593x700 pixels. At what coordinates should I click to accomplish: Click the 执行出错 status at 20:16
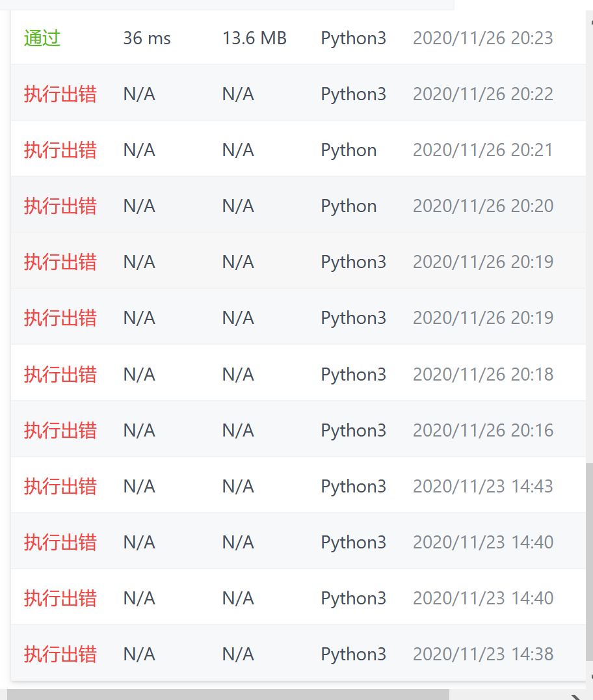pyautogui.click(x=60, y=430)
